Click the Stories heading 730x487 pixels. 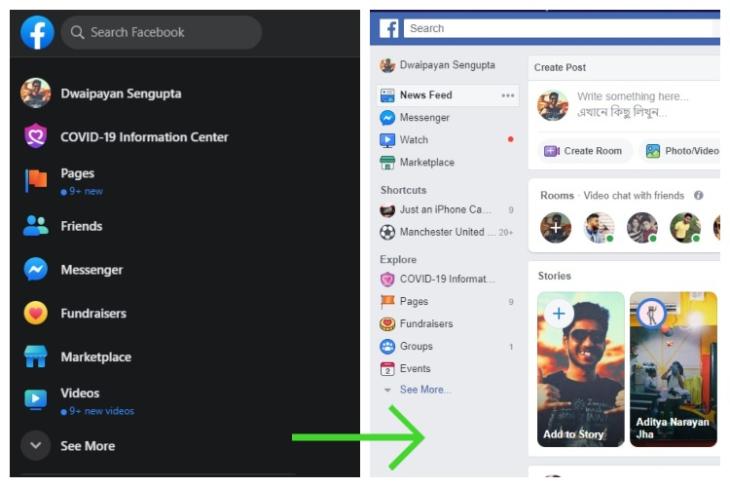point(554,276)
